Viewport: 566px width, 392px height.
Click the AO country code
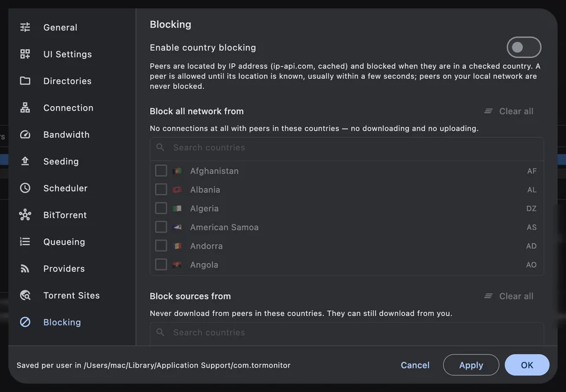tap(531, 265)
